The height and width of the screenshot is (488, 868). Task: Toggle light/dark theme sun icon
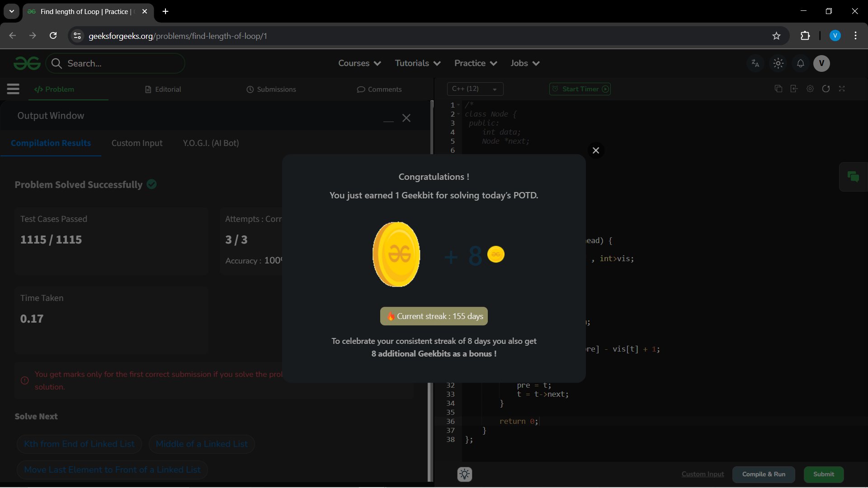click(778, 63)
